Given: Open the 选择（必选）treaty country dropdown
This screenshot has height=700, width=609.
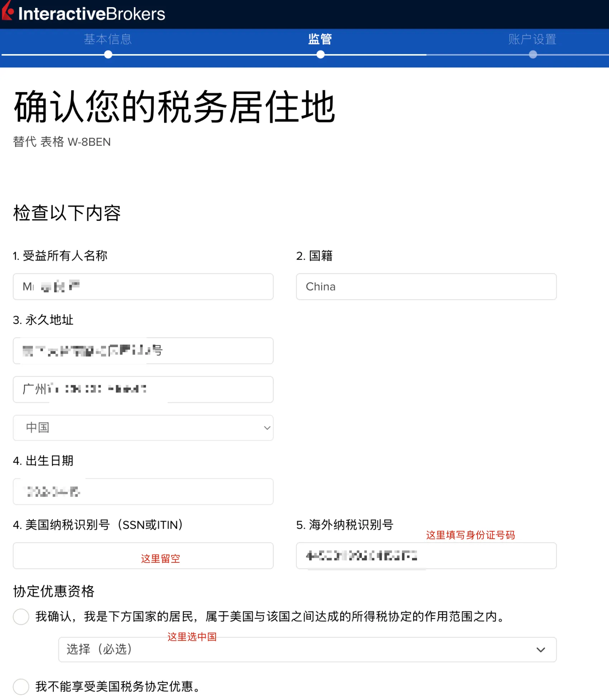Looking at the screenshot, I should [307, 649].
